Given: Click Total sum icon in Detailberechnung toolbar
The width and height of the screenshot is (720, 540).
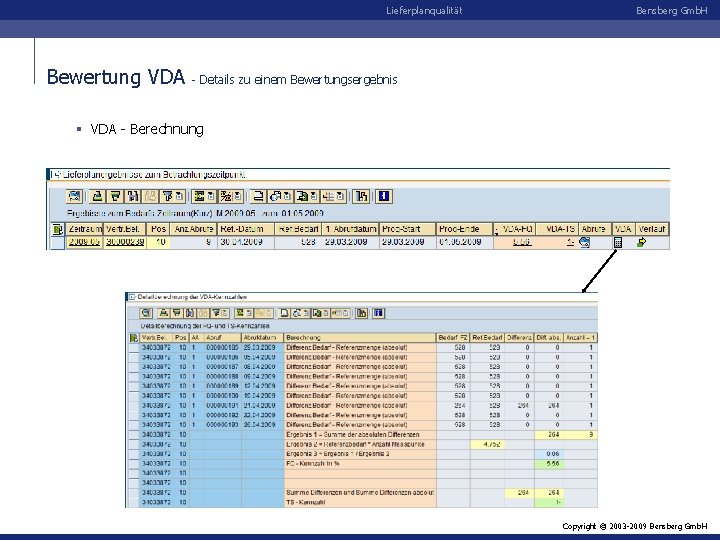Looking at the screenshot, I should [x=240, y=313].
